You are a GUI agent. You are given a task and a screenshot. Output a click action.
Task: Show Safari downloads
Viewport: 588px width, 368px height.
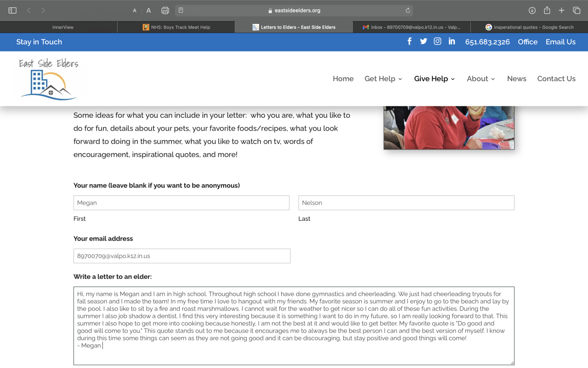[532, 10]
